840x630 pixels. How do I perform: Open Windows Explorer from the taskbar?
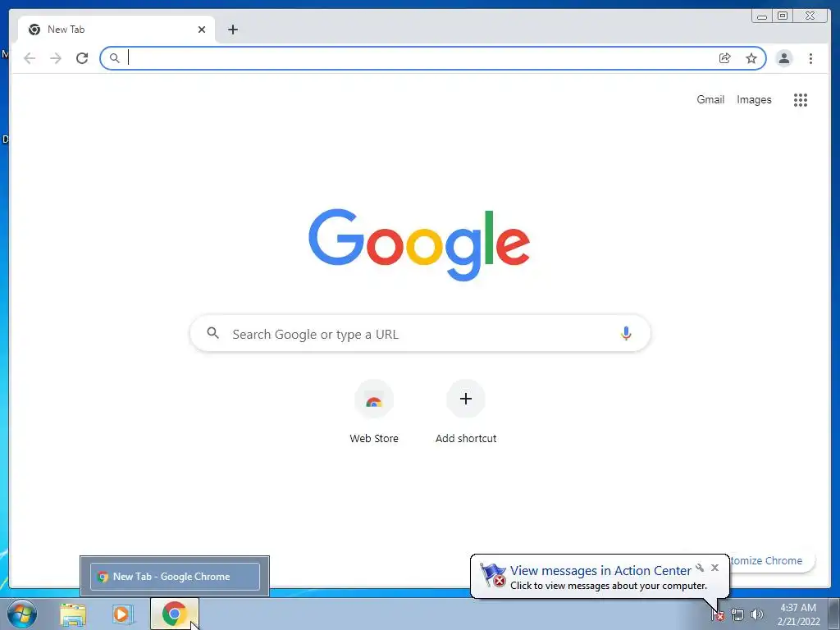pyautogui.click(x=73, y=614)
